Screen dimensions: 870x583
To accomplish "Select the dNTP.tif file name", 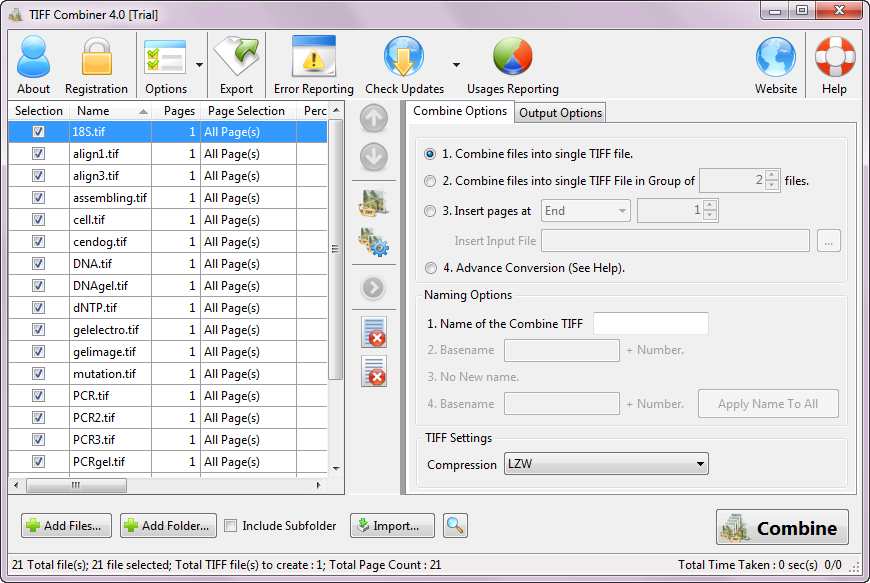I will pos(95,308).
